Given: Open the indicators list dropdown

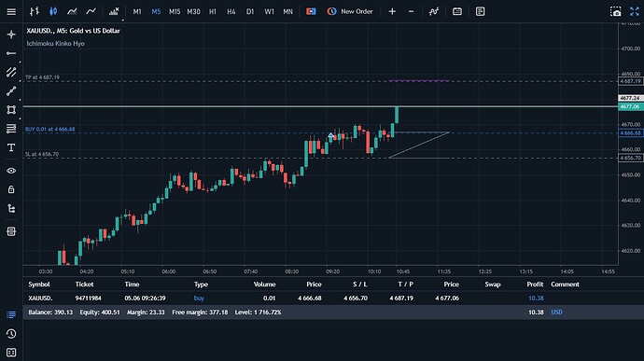Looking at the screenshot, I should coord(114,11).
